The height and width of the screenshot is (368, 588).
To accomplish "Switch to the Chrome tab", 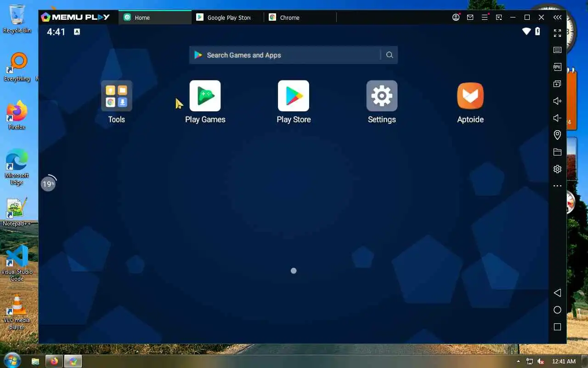I will [300, 17].
